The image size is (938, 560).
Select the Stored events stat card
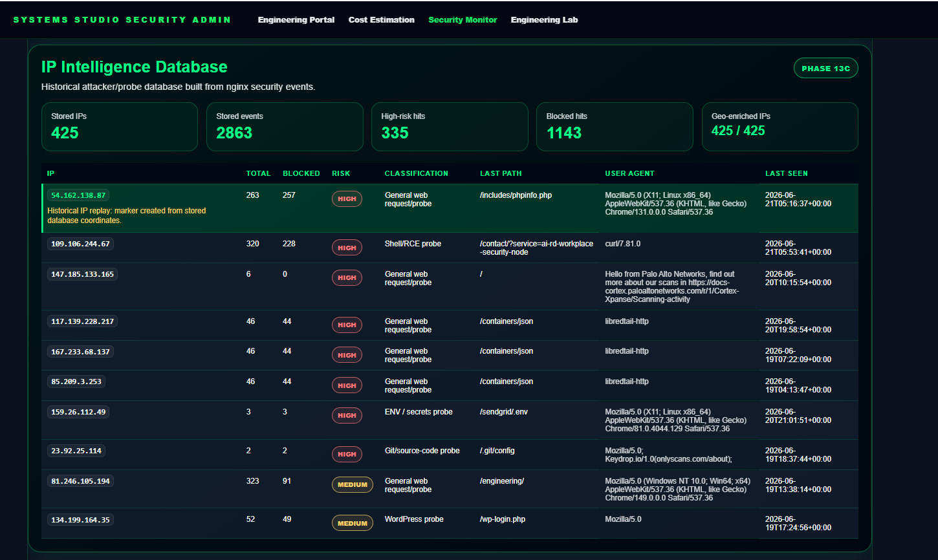285,127
